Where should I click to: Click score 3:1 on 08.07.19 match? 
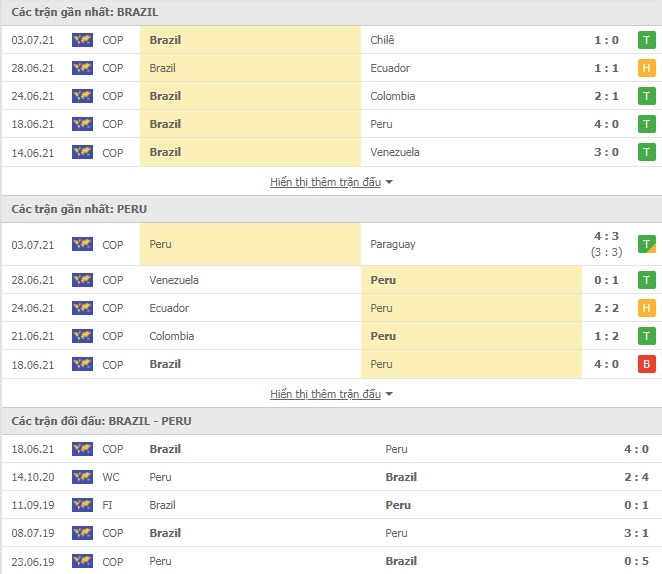tap(636, 533)
